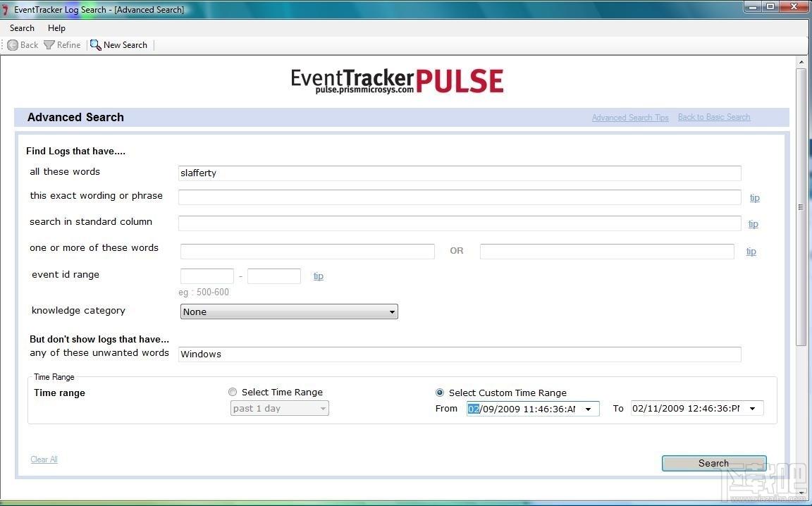The image size is (812, 506).
Task: Click the event id range start field
Action: pos(207,276)
